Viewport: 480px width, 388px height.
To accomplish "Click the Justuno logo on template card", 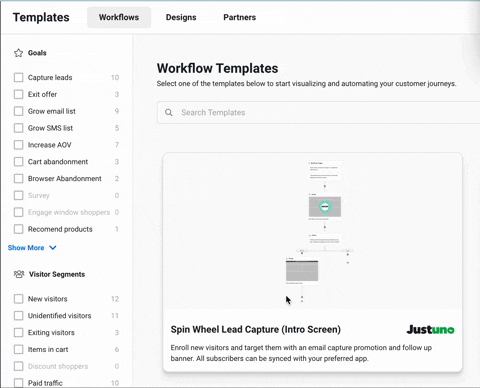I will pos(430,330).
